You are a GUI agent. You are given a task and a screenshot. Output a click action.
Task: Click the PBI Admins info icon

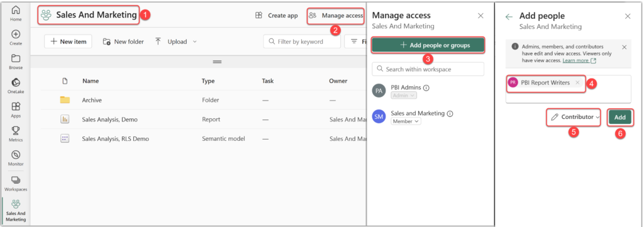click(426, 87)
